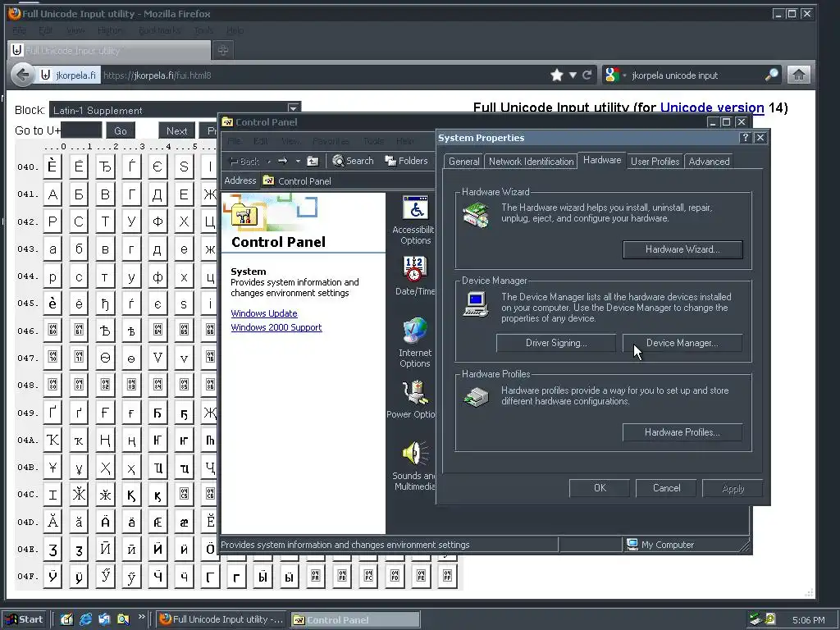The width and height of the screenshot is (840, 630).
Task: Open the Date/Time control panel icon
Action: click(x=415, y=276)
